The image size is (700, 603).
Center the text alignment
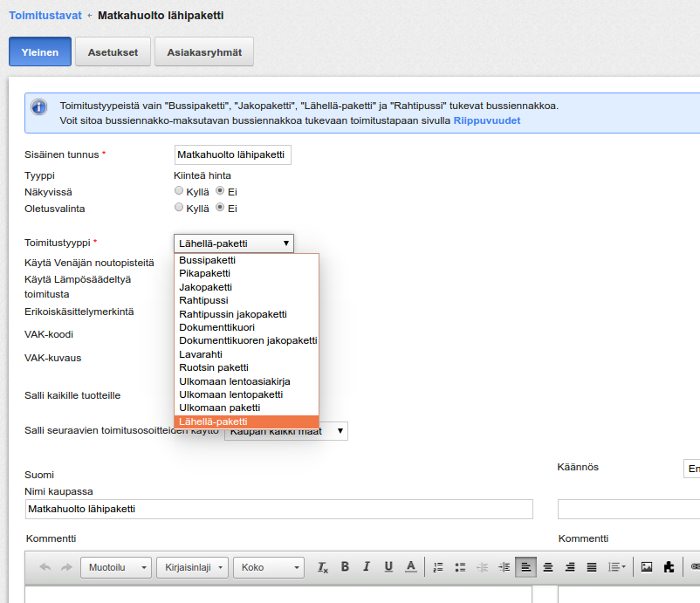pyautogui.click(x=548, y=567)
